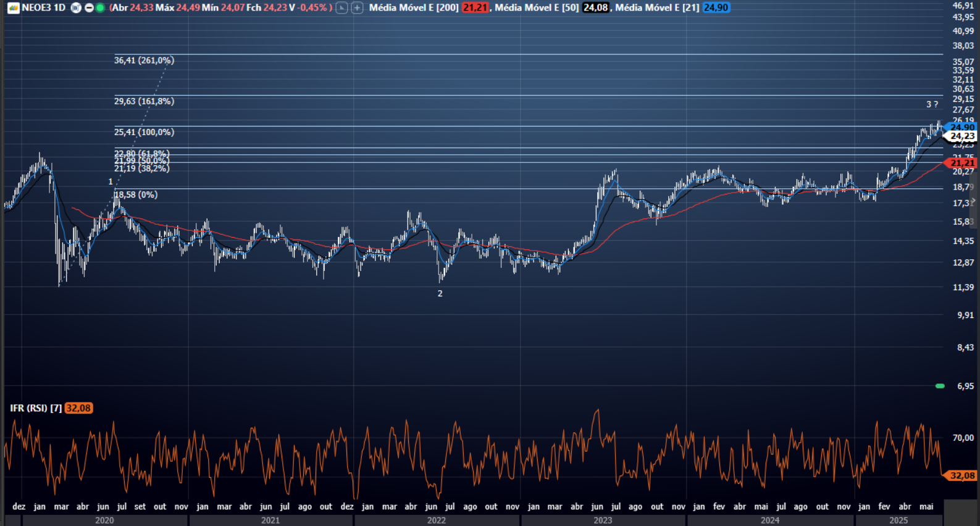The image size is (980, 526).
Task: Click the Neoenergia ticker logo icon
Action: (13, 8)
